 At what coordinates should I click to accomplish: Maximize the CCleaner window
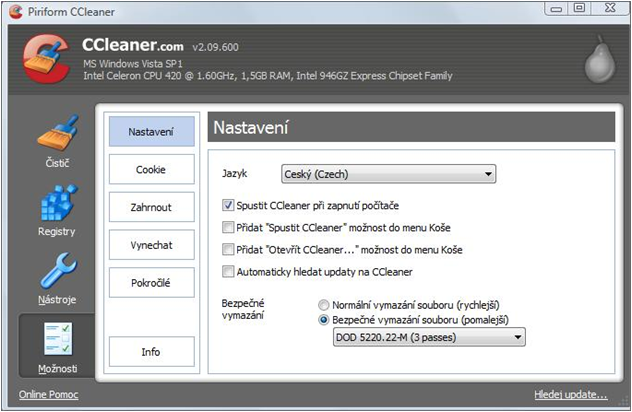pyautogui.click(x=579, y=8)
